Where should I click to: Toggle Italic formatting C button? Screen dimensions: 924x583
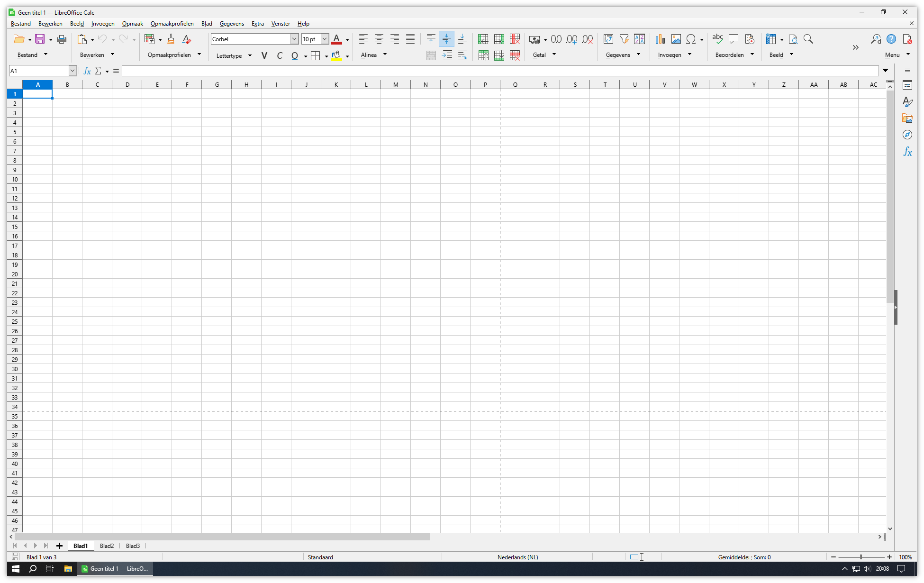(x=280, y=56)
